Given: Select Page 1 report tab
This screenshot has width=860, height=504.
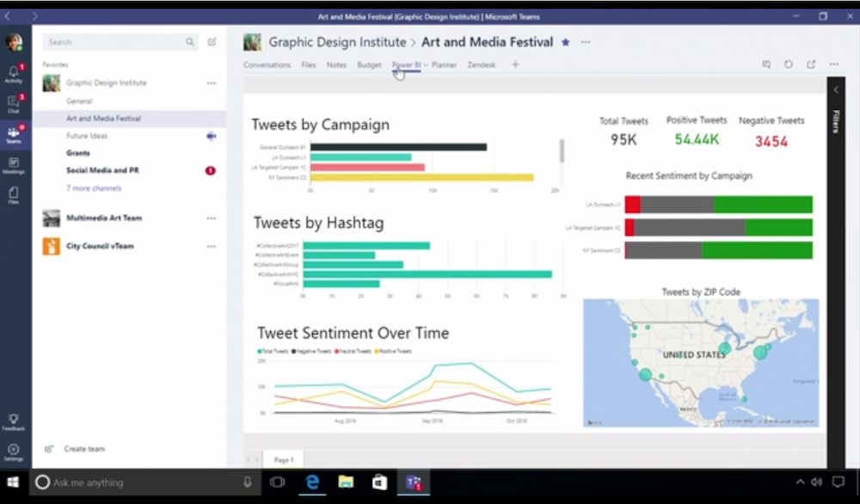Looking at the screenshot, I should [284, 459].
